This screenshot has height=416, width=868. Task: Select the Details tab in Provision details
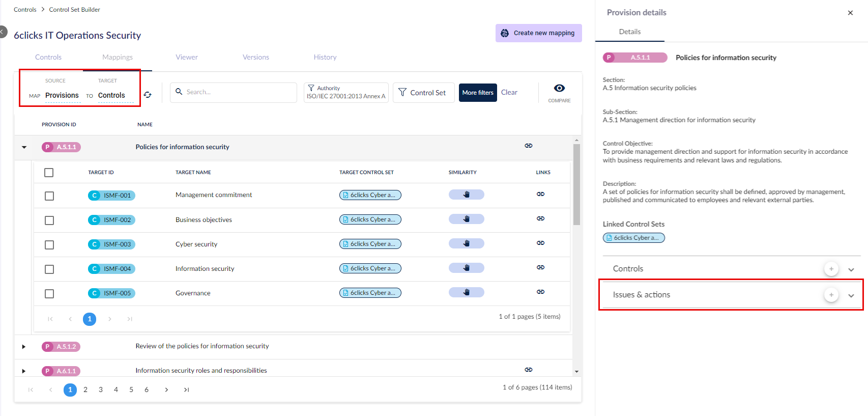click(630, 32)
